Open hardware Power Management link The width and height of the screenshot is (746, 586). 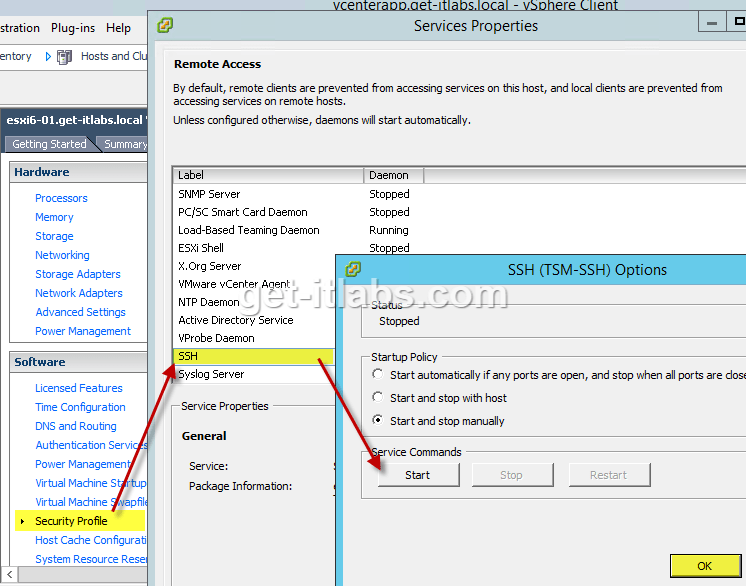coord(83,331)
